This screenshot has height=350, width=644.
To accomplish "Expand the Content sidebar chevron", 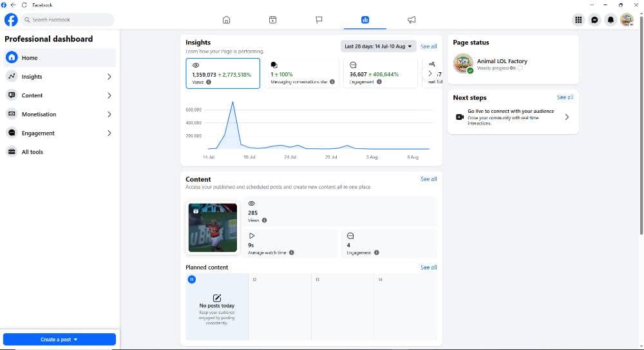I will click(109, 95).
